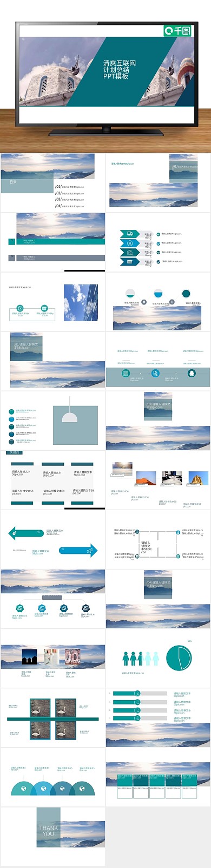
Task: Click the right-pointing blue arrow 02
Action: [78, 551]
